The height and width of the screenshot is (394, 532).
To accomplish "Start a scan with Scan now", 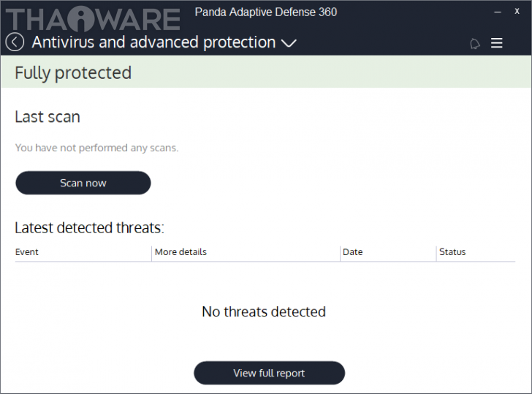I will coord(83,183).
